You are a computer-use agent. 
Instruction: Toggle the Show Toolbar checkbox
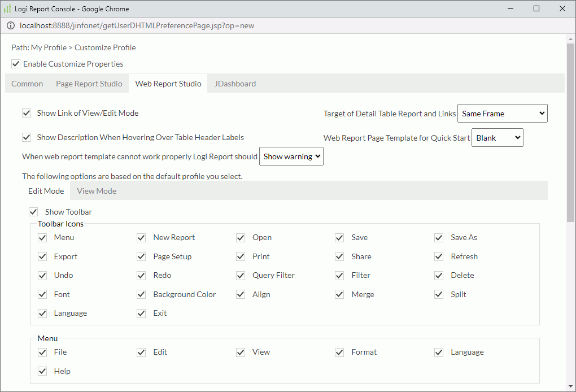coord(33,211)
